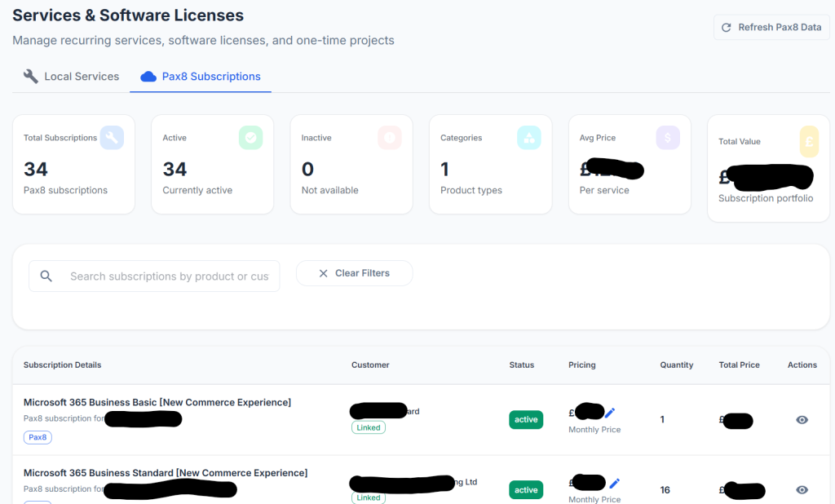
Task: Click the Total Price column header
Action: click(x=739, y=365)
